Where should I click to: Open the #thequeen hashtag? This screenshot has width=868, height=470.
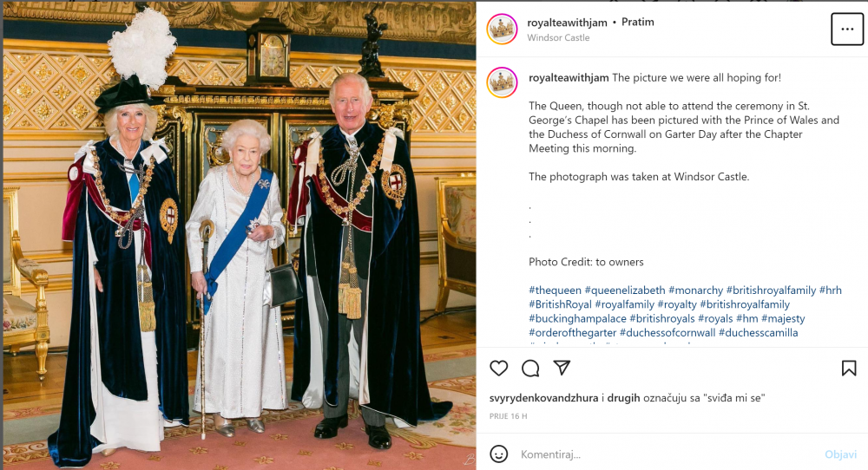(x=555, y=290)
